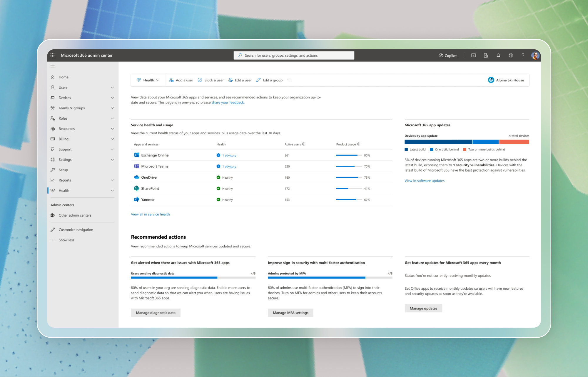The height and width of the screenshot is (377, 588).
Task: Collapse navigation with hamburger icon
Action: (53, 67)
